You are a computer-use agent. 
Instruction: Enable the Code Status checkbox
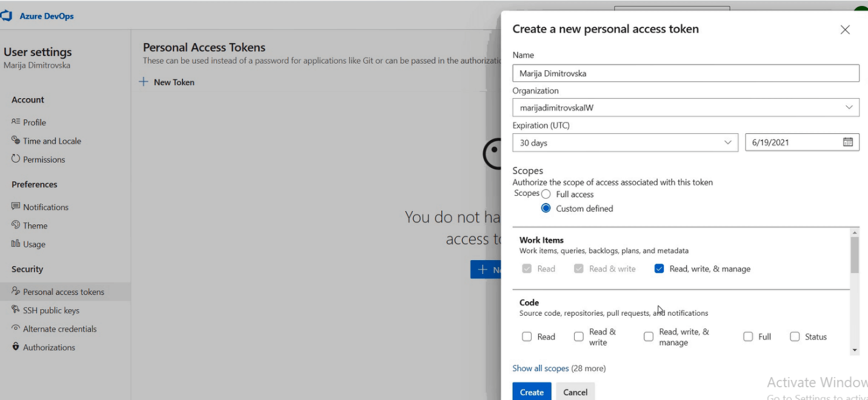coord(795,336)
